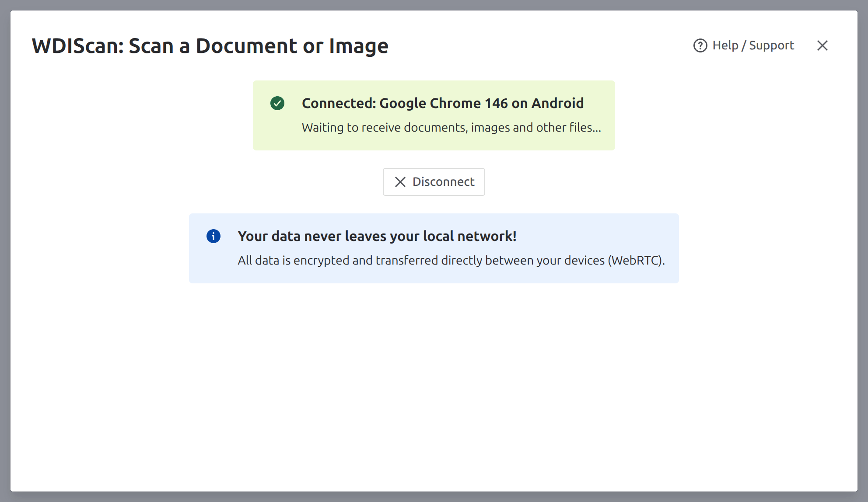Click the WebRTC encryption description text
The width and height of the screenshot is (868, 502).
[451, 261]
